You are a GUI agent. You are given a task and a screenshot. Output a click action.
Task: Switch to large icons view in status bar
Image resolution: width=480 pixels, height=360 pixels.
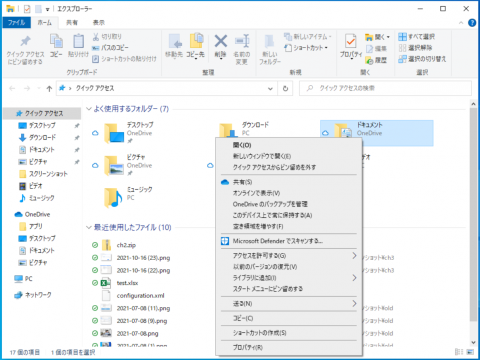click(470, 352)
